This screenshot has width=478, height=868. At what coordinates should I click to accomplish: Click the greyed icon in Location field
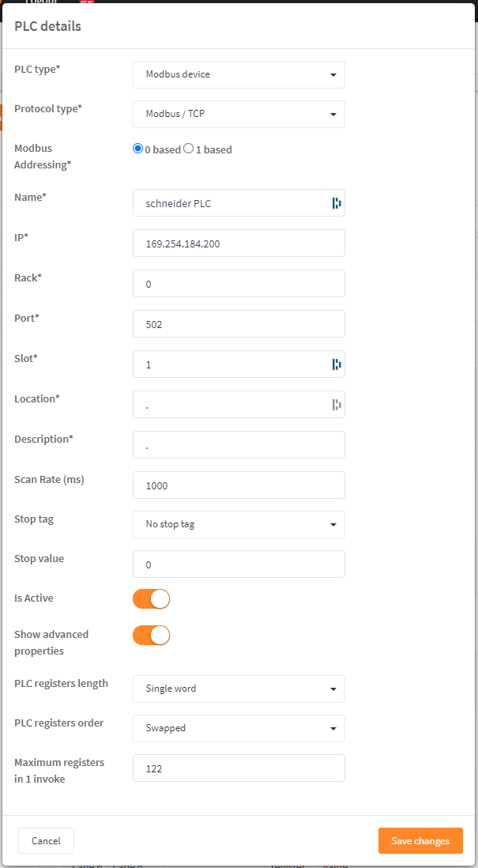pyautogui.click(x=336, y=405)
